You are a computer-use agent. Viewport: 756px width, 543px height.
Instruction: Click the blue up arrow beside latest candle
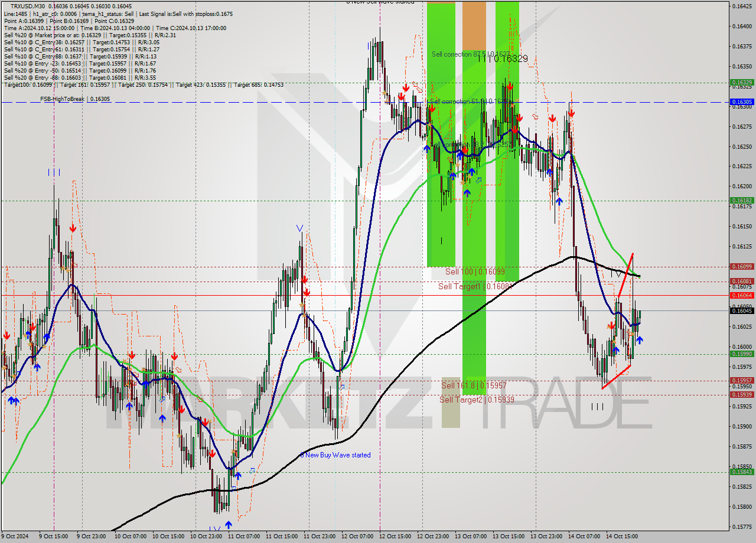coord(639,340)
